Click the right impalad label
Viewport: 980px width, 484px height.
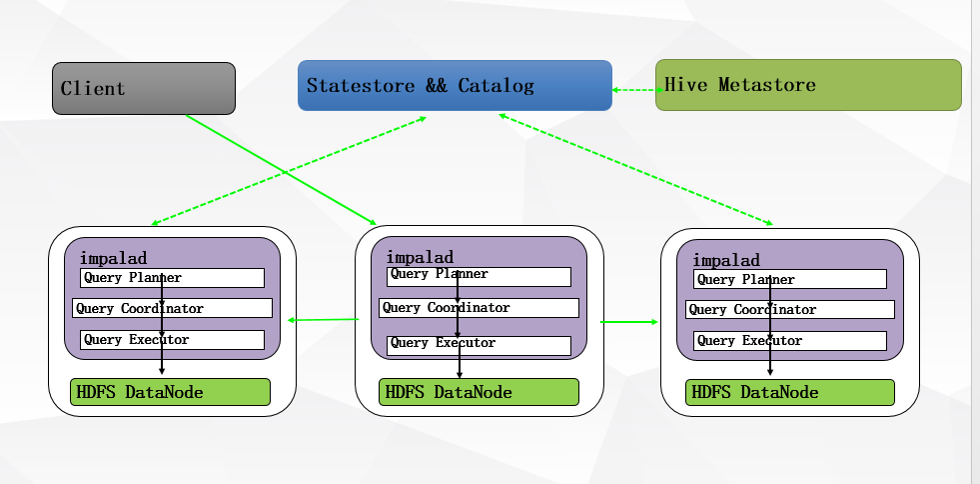pyautogui.click(x=726, y=260)
